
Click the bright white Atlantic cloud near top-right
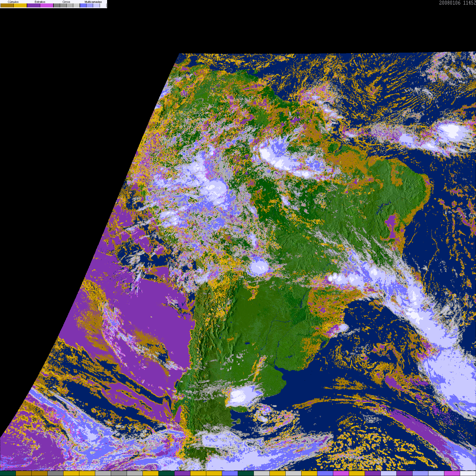tap(450, 131)
